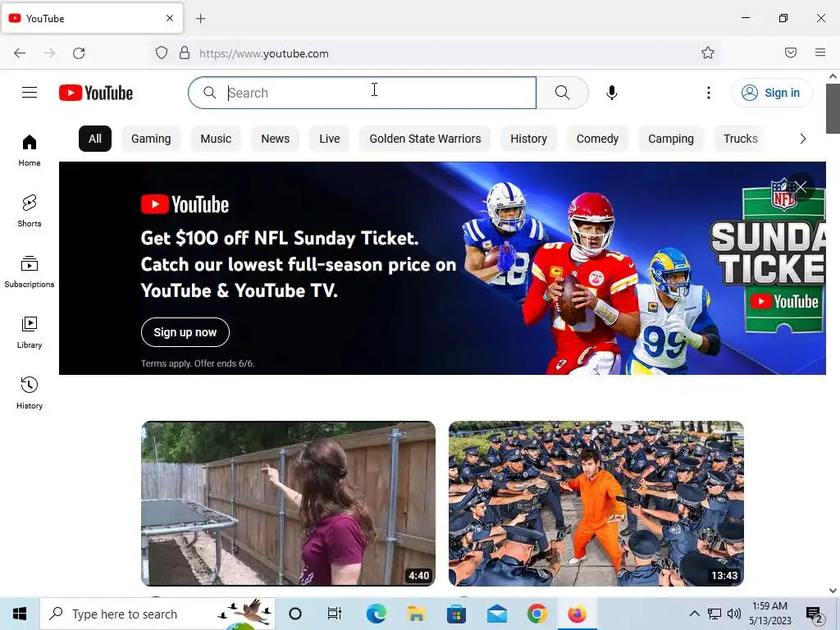Screen dimensions: 840x630
Task: Select the Camping filter chip
Action: (671, 139)
